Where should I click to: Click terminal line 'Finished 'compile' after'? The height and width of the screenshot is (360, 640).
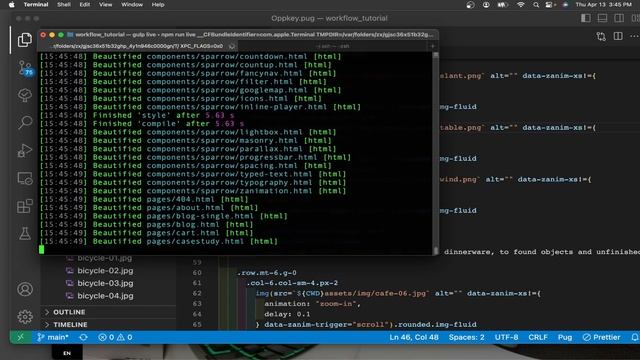pyautogui.click(x=142, y=124)
